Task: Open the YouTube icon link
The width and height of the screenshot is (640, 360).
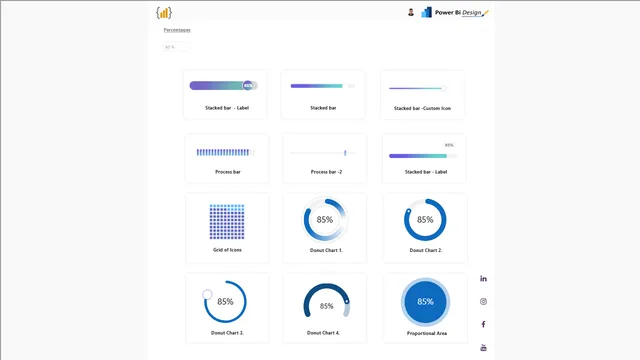Action: [483, 348]
